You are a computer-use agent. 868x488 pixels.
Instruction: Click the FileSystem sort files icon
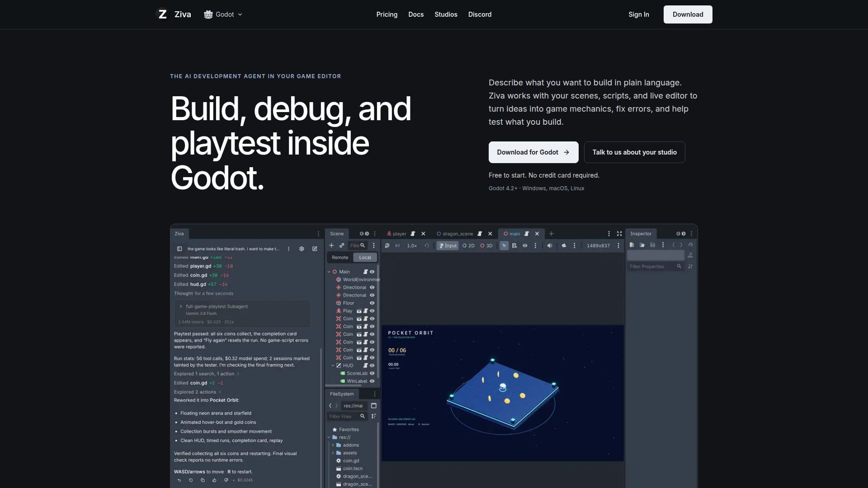click(x=374, y=416)
